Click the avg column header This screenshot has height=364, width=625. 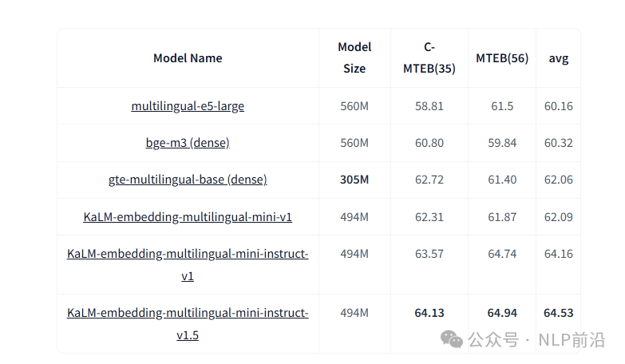pos(559,58)
